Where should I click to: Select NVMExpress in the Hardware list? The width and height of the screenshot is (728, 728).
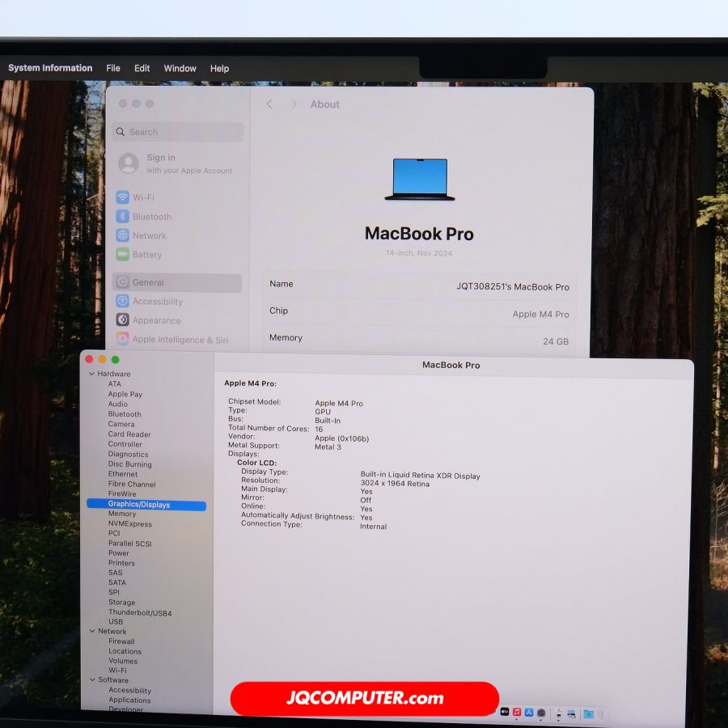tap(130, 523)
